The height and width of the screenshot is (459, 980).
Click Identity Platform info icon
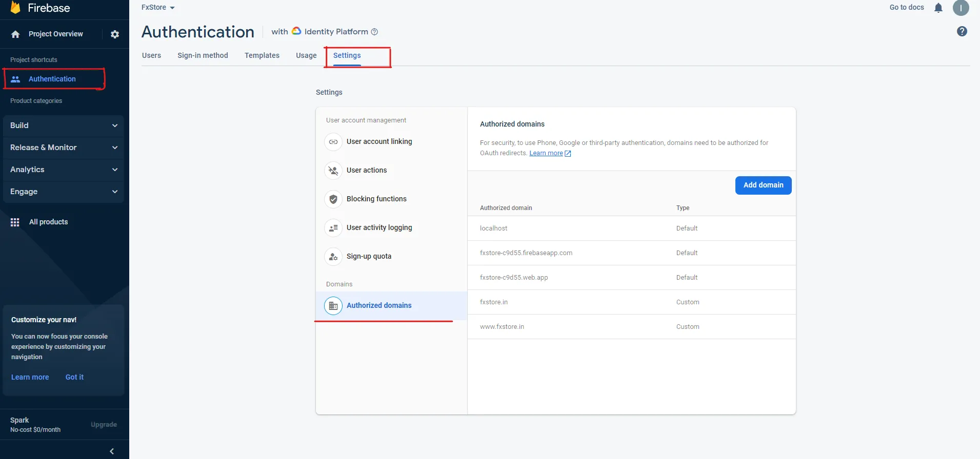[x=374, y=32]
